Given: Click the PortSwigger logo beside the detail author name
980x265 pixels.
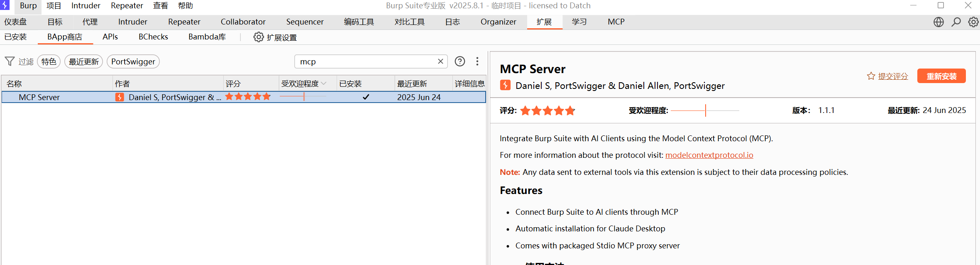Looking at the screenshot, I should 505,85.
